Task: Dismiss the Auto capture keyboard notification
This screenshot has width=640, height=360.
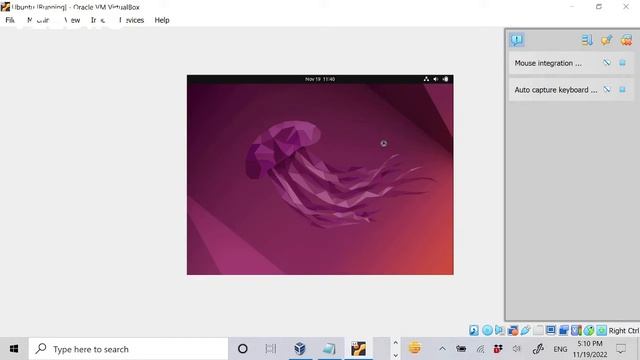Action: tap(622, 89)
